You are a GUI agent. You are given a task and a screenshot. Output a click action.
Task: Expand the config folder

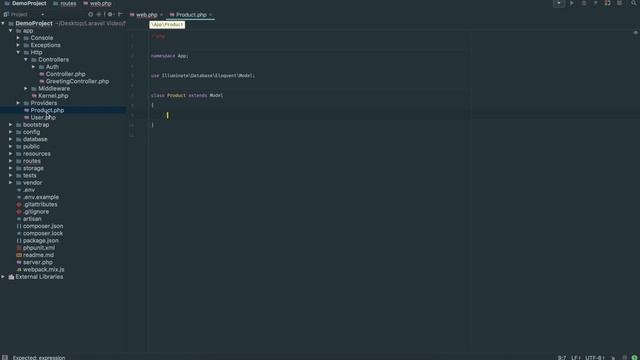[x=11, y=132]
